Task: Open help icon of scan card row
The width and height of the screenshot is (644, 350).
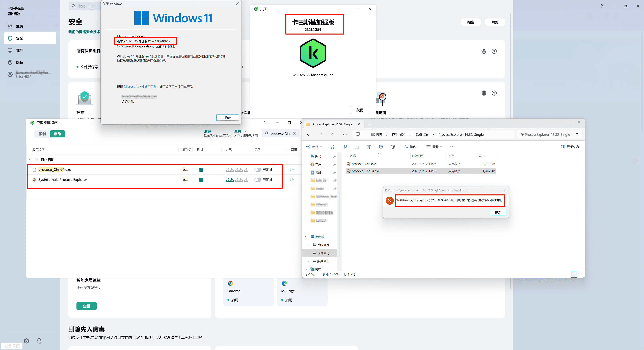Action: (494, 93)
